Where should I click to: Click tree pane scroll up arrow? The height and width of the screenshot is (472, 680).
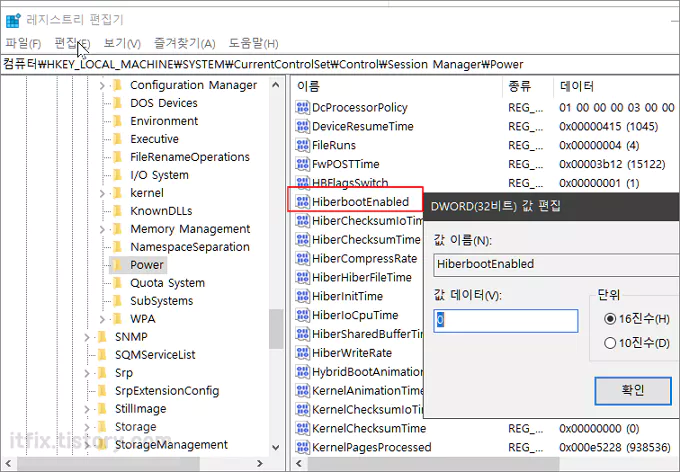(276, 85)
